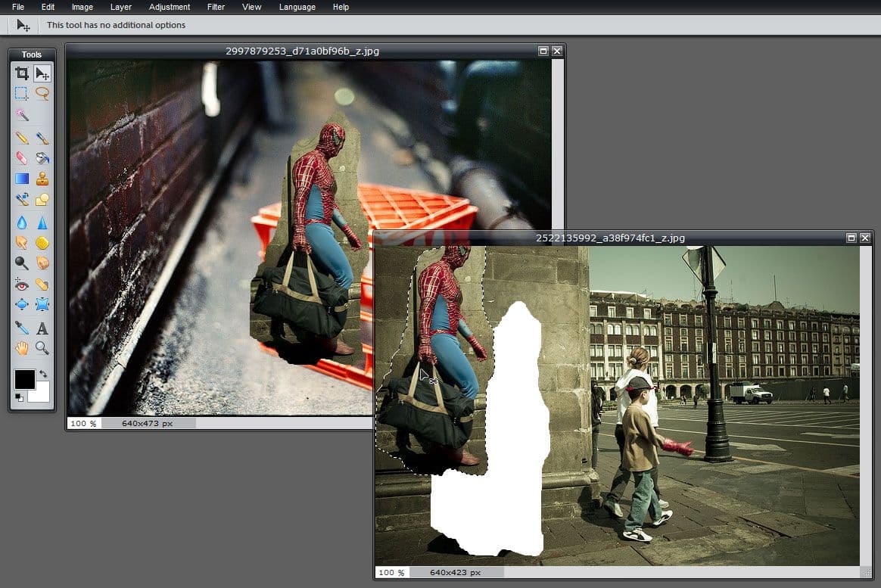Select the Blur droplet tool
Image resolution: width=881 pixels, height=588 pixels.
click(22, 222)
